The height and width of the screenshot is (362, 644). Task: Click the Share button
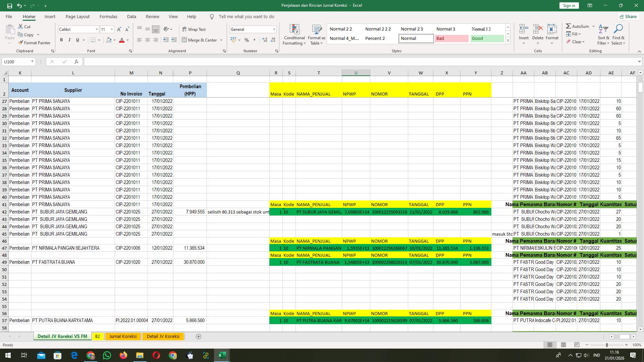[x=628, y=16]
